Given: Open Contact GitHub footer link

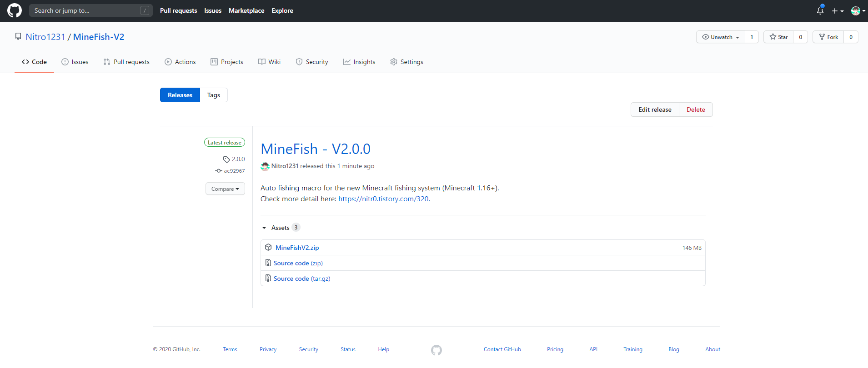Looking at the screenshot, I should (x=502, y=349).
